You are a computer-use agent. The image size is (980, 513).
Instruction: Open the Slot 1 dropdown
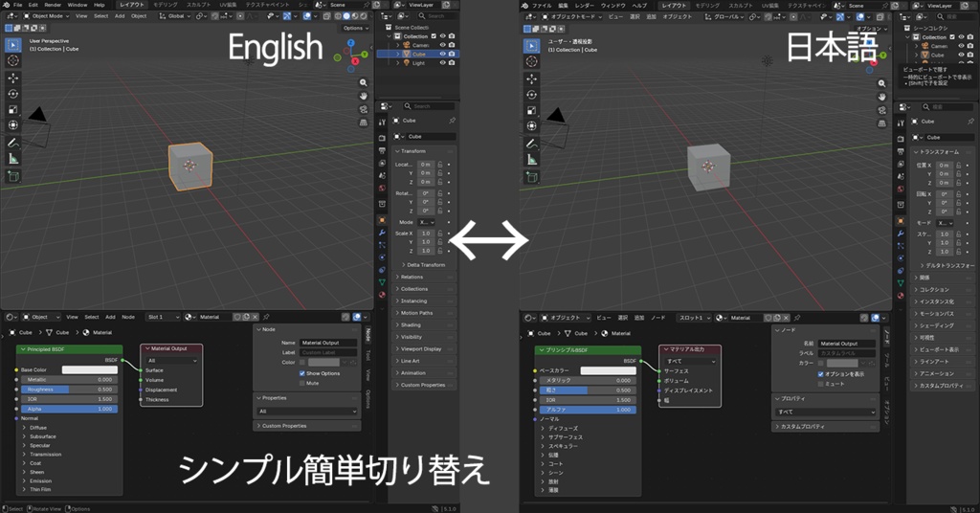coord(163,317)
